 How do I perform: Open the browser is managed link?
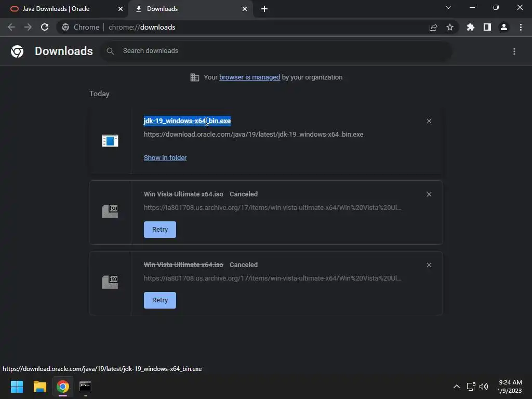[x=249, y=77]
